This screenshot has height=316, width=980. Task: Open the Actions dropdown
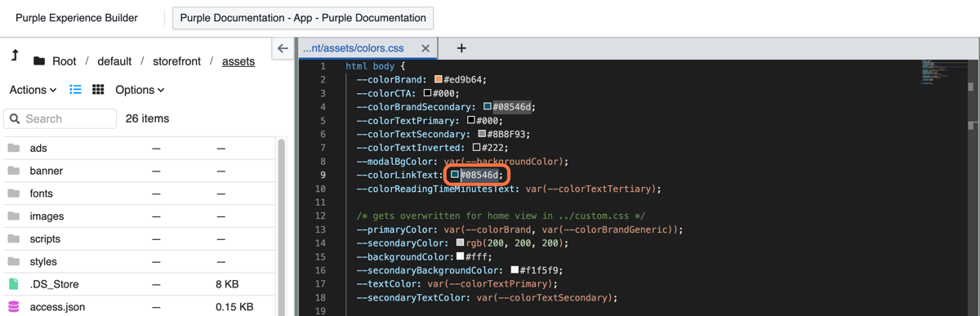pos(33,90)
